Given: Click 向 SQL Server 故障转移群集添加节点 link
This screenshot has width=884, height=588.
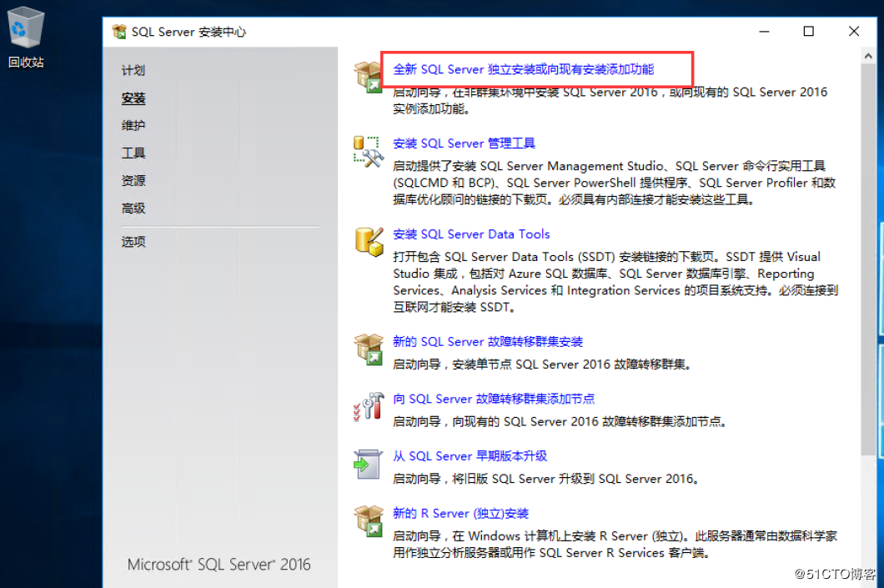Looking at the screenshot, I should (x=494, y=399).
